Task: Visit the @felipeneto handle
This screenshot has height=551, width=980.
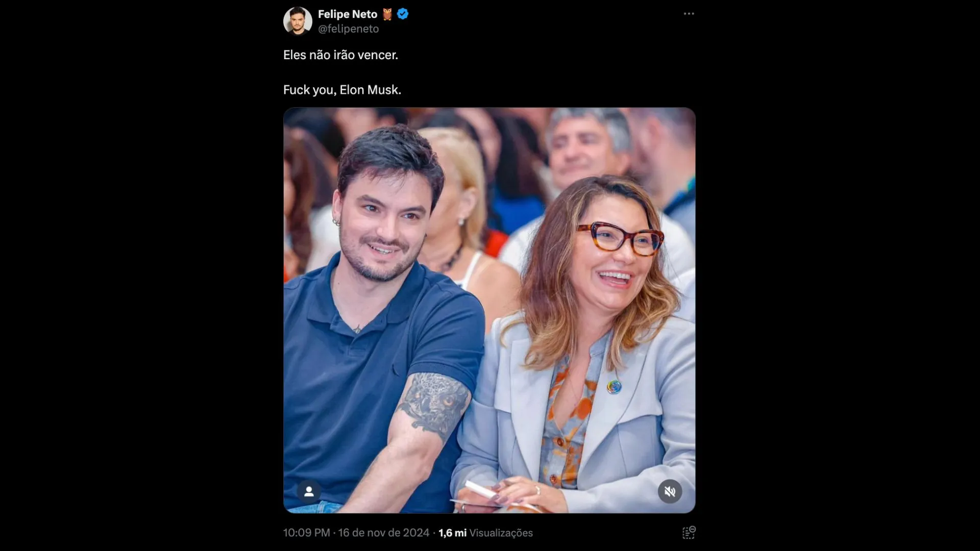Action: [x=349, y=29]
